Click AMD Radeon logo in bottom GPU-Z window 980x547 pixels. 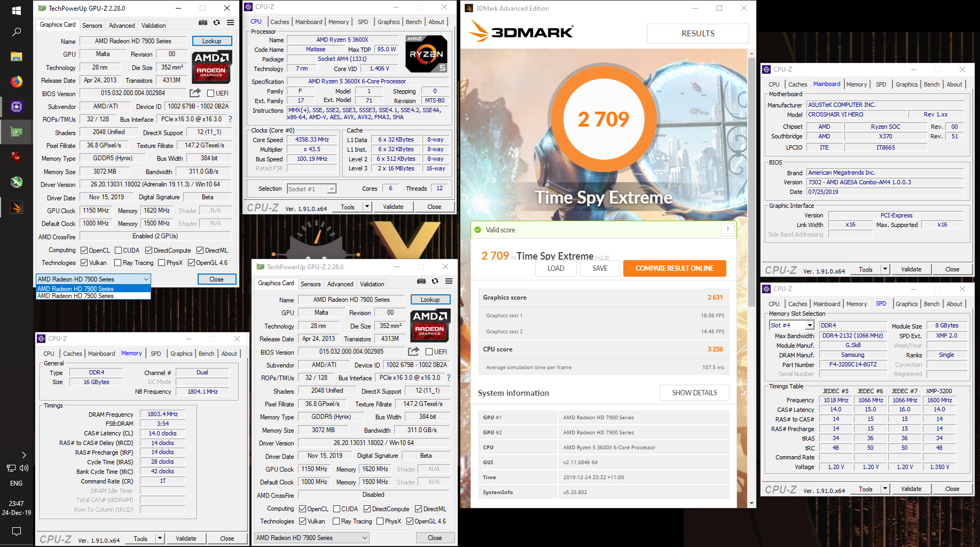point(430,325)
